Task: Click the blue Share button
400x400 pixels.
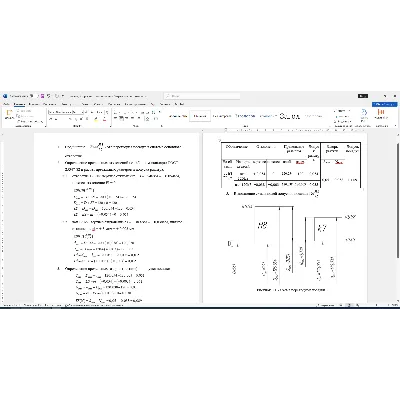Action: coord(384,104)
